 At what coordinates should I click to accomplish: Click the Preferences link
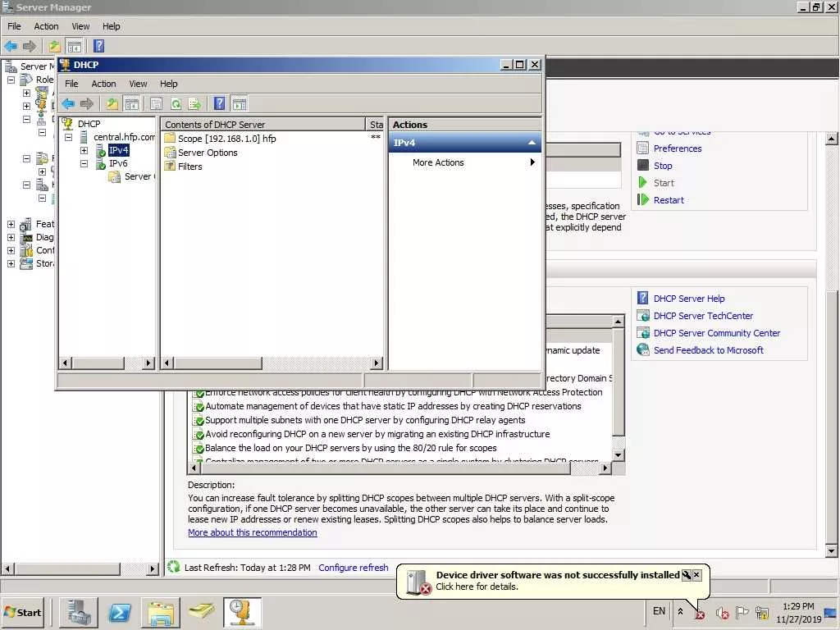coord(677,148)
